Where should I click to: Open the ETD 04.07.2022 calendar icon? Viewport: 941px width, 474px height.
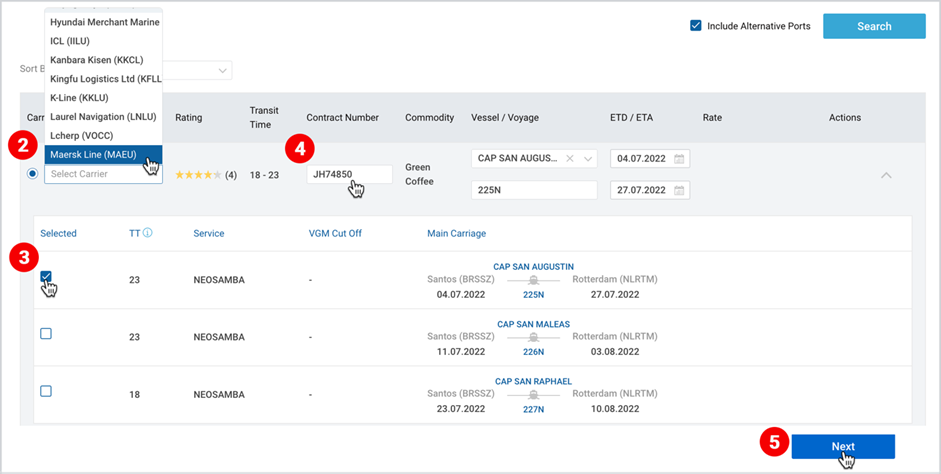click(679, 159)
